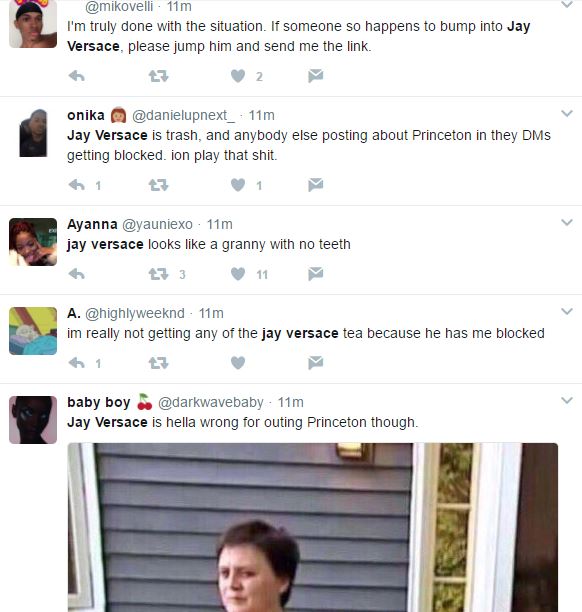
Task: Retweet Ayanna's granny tweet
Action: [x=158, y=274]
